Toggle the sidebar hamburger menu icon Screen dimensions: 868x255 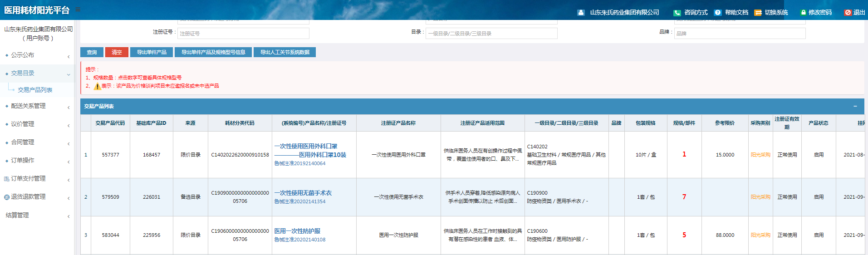78,10
